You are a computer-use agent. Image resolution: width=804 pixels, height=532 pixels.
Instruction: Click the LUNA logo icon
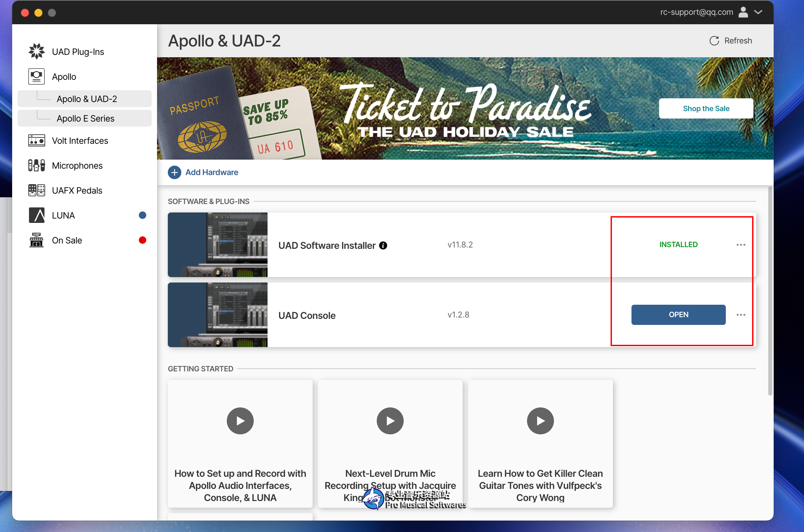36,215
